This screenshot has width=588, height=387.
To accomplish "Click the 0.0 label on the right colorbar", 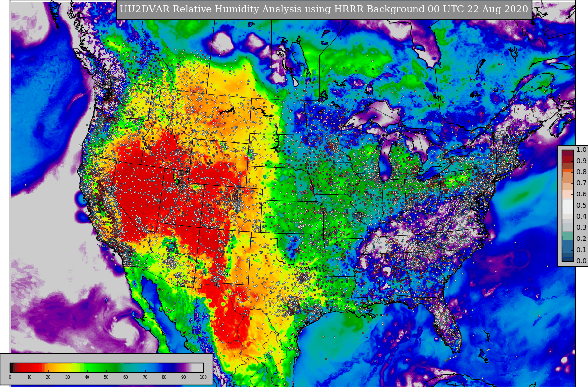I will click(x=581, y=261).
